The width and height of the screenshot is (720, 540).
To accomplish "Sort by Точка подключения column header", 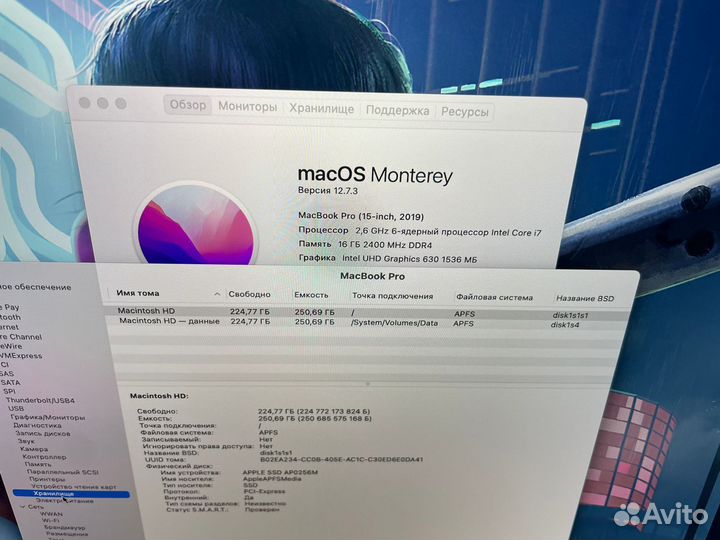I will [x=393, y=296].
